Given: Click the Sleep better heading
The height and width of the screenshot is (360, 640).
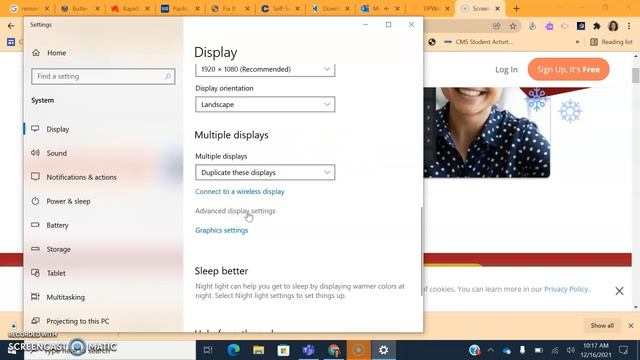Looking at the screenshot, I should click(x=221, y=271).
